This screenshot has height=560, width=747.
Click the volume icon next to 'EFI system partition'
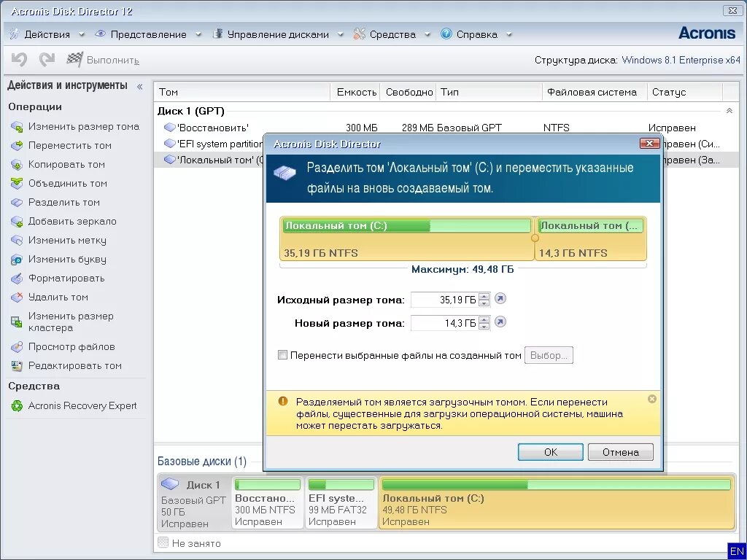point(169,144)
